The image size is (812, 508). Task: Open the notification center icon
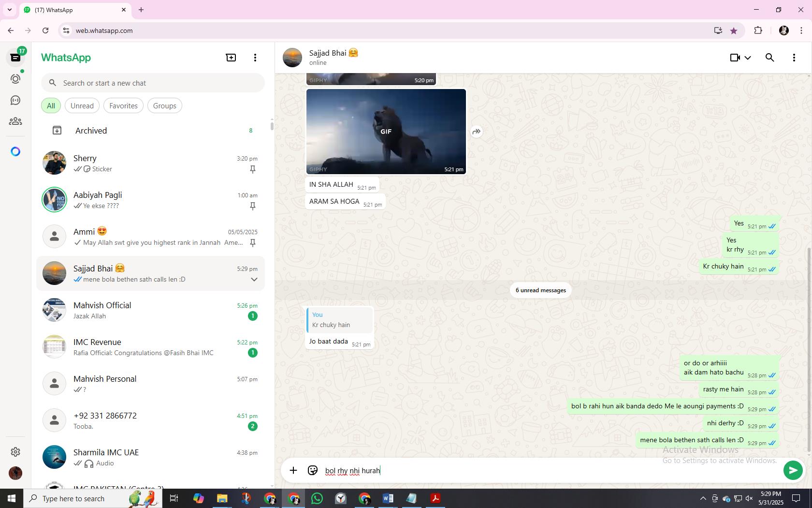796,498
